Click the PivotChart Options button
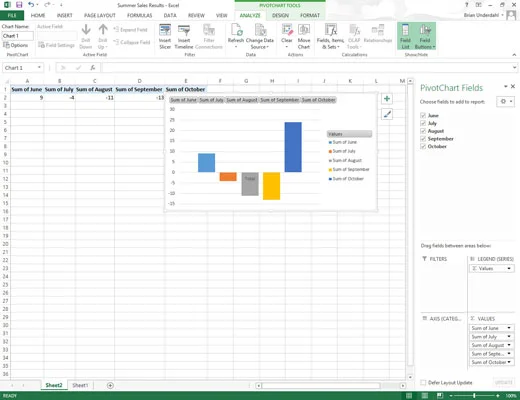 [x=16, y=45]
